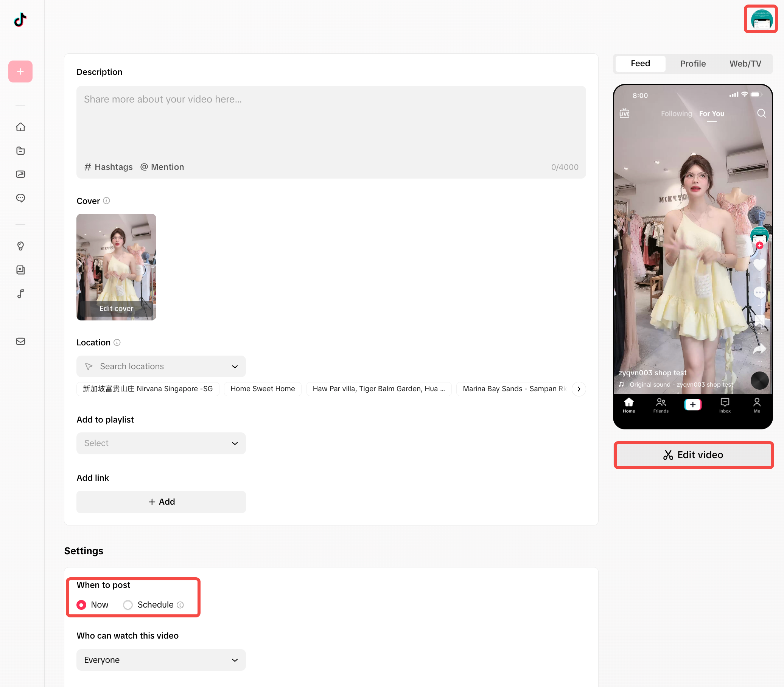Viewport: 784px width, 687px height.
Task: Open the profile avatar in top right
Action: point(761,20)
